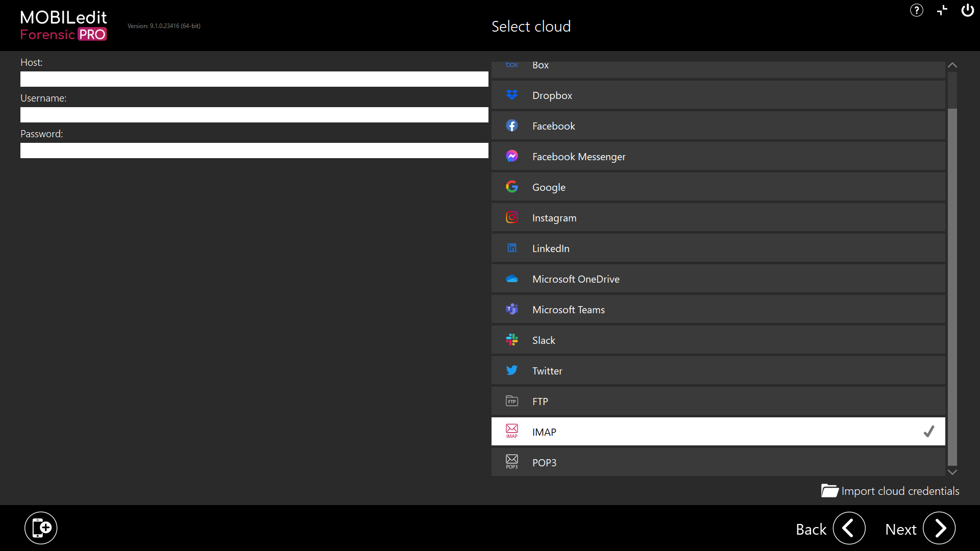Click the Import cloud credentials folder icon
Viewport: 980px width, 551px height.
coord(829,491)
